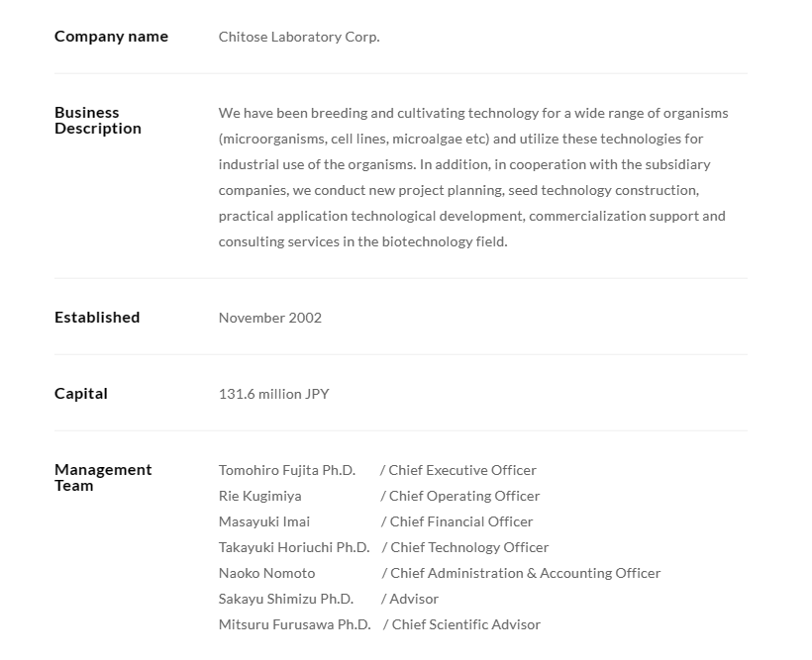This screenshot has height=660, width=812.
Task: Click the Business Description heading
Action: [98, 121]
